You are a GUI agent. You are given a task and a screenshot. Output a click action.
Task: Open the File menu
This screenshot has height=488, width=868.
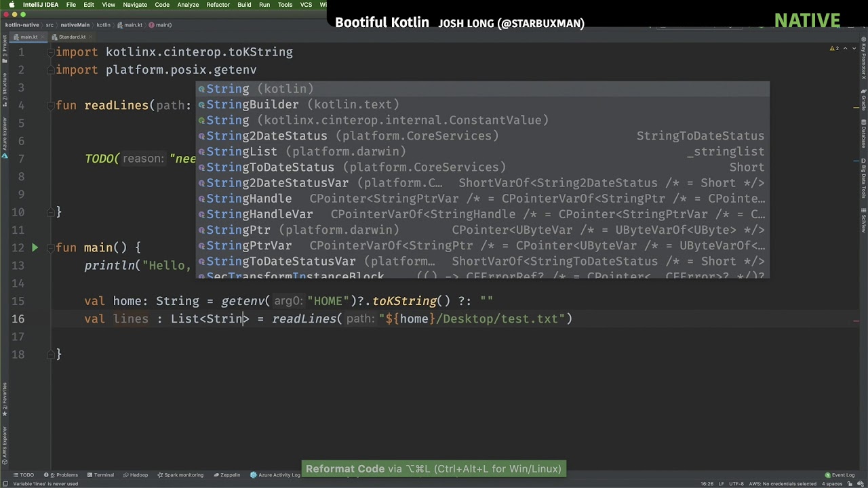click(71, 5)
